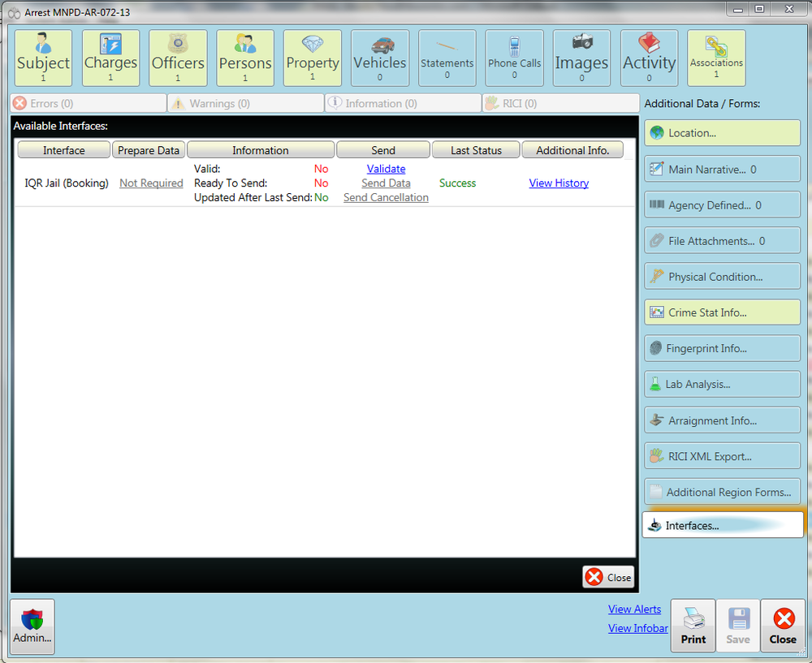Image resolution: width=812 pixels, height=663 pixels.
Task: Click the Validate link
Action: pos(386,168)
